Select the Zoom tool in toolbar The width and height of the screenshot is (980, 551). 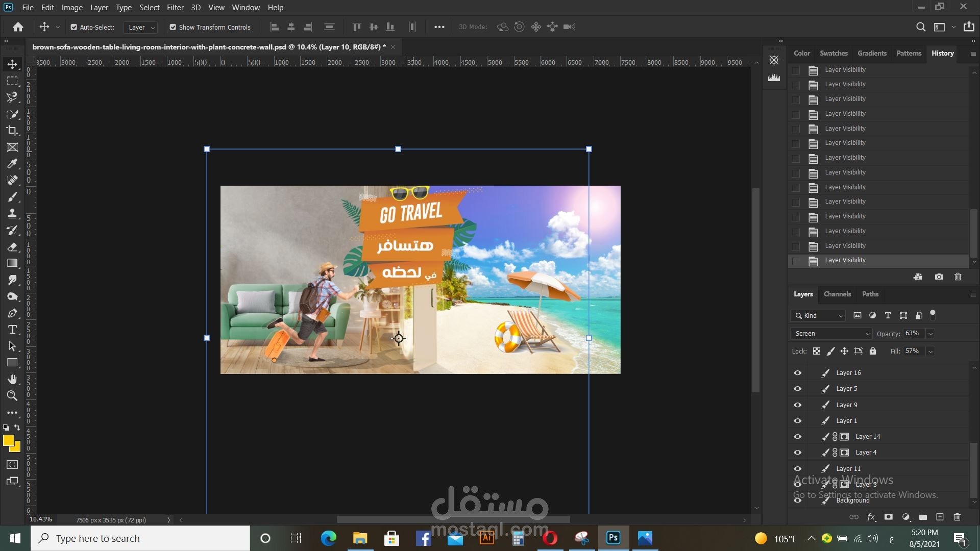coord(12,396)
